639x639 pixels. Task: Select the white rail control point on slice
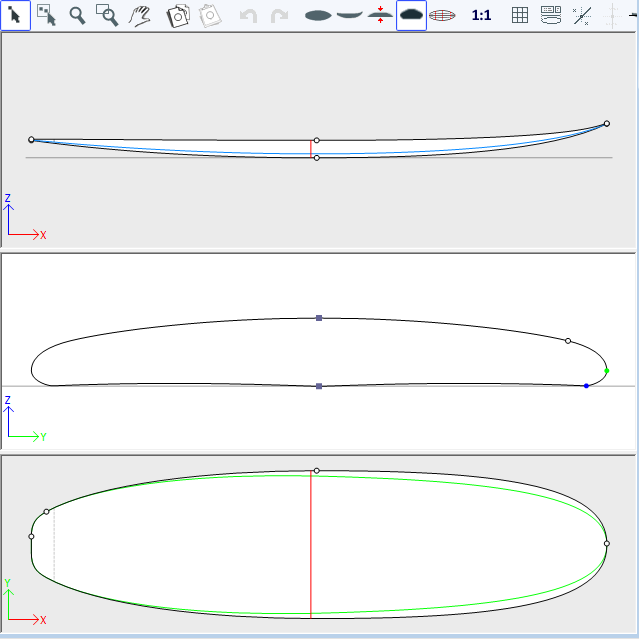tap(568, 341)
